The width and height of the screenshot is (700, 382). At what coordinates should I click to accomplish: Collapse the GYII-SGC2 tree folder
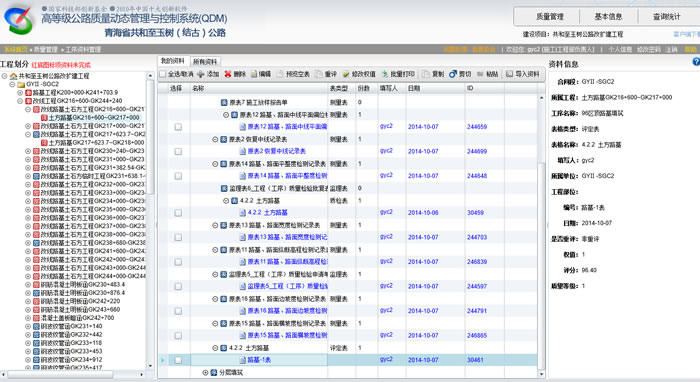[12, 84]
